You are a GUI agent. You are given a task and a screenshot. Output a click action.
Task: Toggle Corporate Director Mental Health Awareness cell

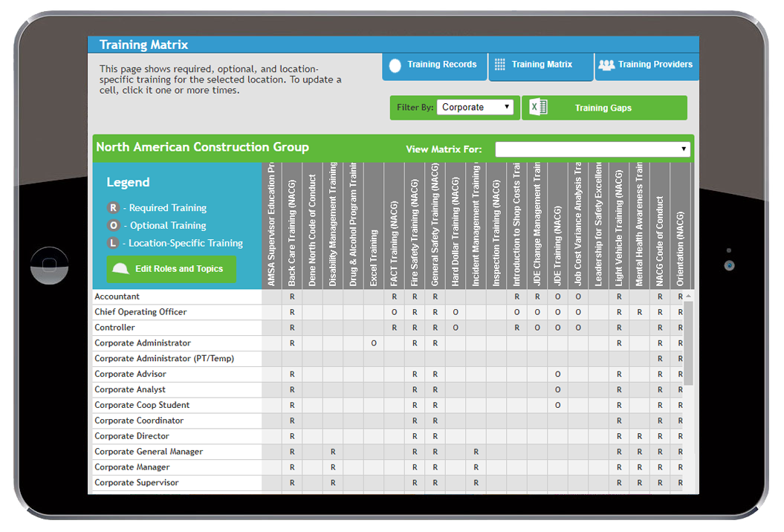click(x=640, y=436)
